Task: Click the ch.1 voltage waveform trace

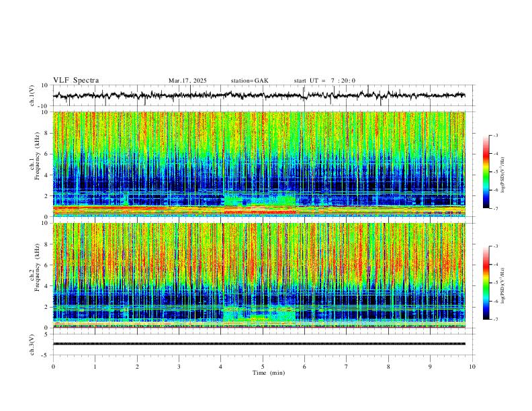Action: [x=259, y=95]
